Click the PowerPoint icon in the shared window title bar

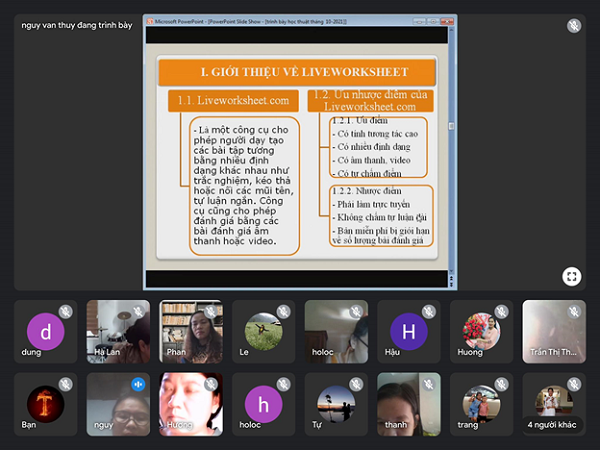(150, 21)
